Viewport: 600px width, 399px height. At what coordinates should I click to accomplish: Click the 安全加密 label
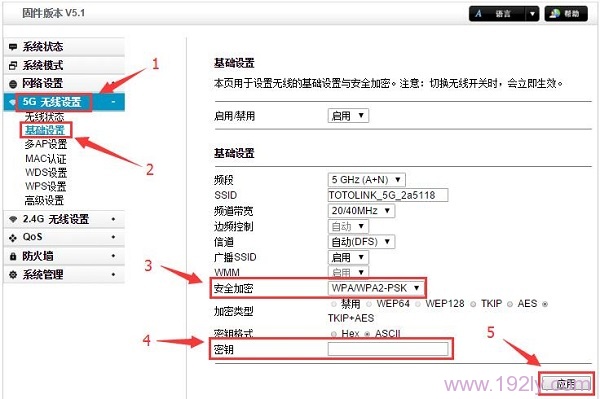pos(233,288)
